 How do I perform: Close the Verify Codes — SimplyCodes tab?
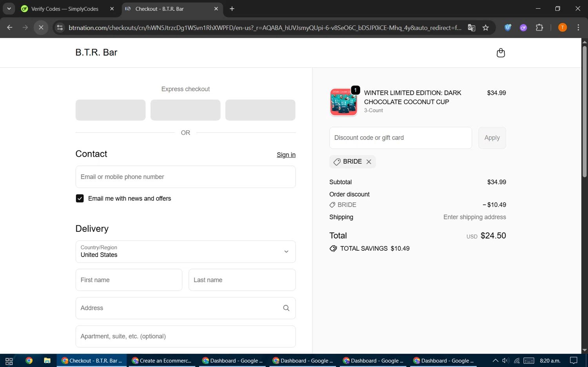pos(112,9)
